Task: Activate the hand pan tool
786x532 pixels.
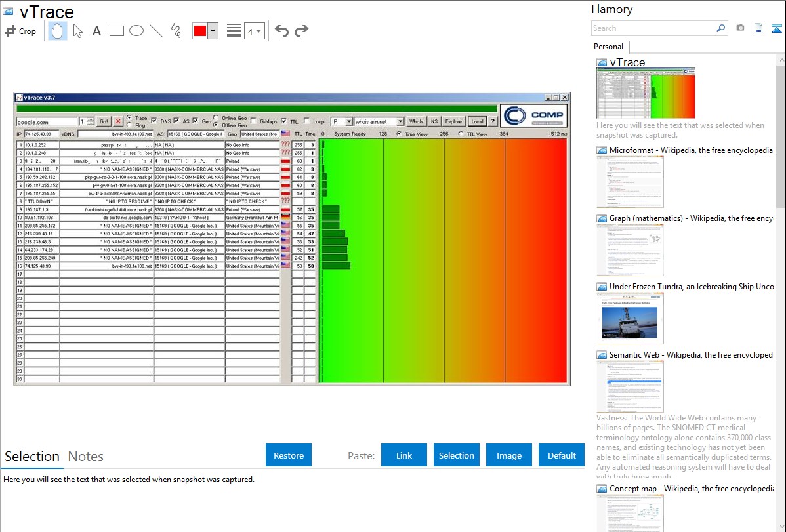Action: pos(57,31)
